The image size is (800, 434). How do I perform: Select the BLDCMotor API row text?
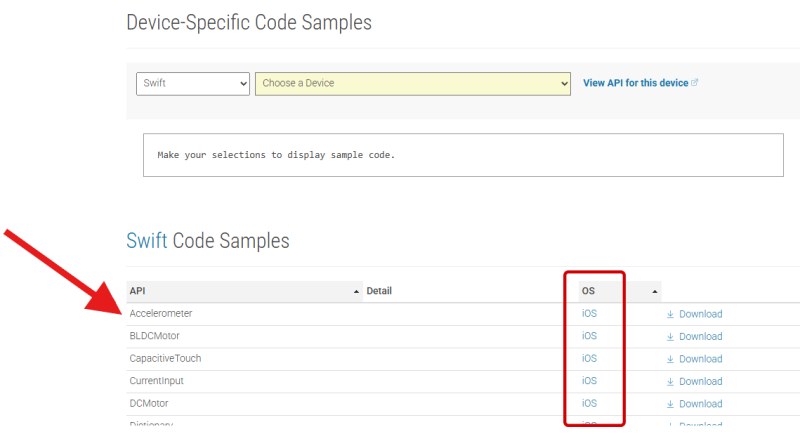[x=154, y=336]
